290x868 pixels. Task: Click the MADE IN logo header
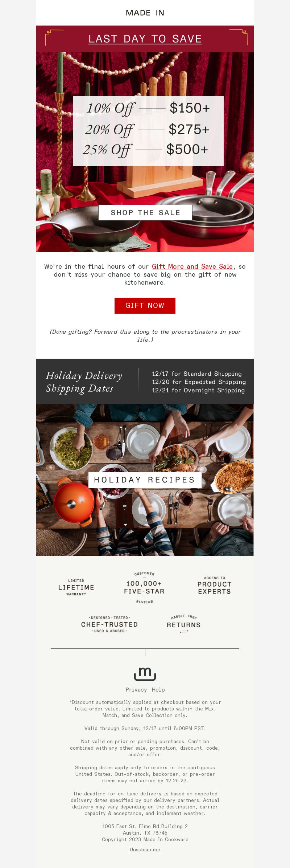145,13
